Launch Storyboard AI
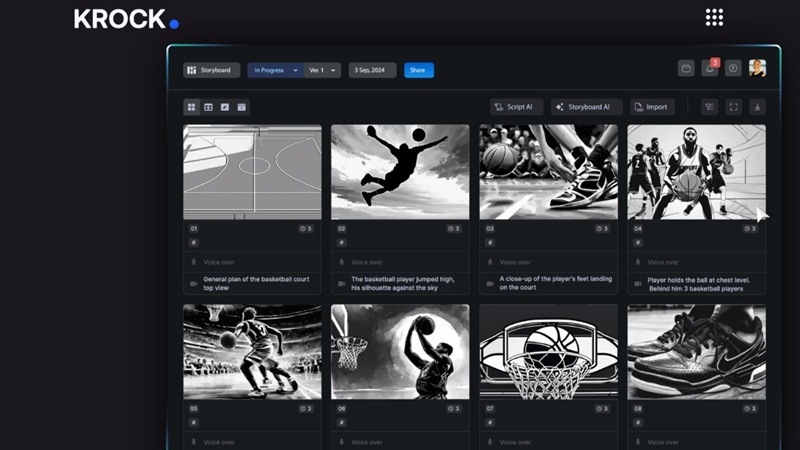Viewport: 800px width, 450px height. 586,107
